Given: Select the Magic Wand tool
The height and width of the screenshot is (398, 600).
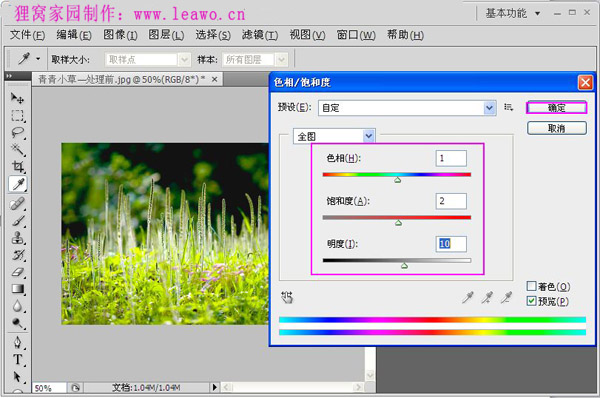Looking at the screenshot, I should [x=17, y=149].
